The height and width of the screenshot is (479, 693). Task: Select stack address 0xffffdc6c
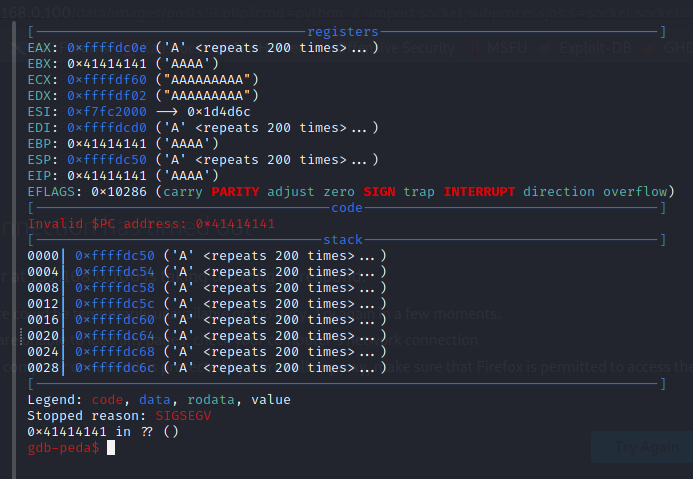click(x=114, y=368)
